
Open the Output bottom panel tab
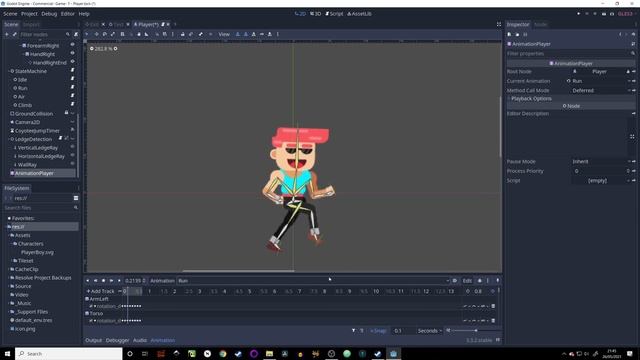93,340
